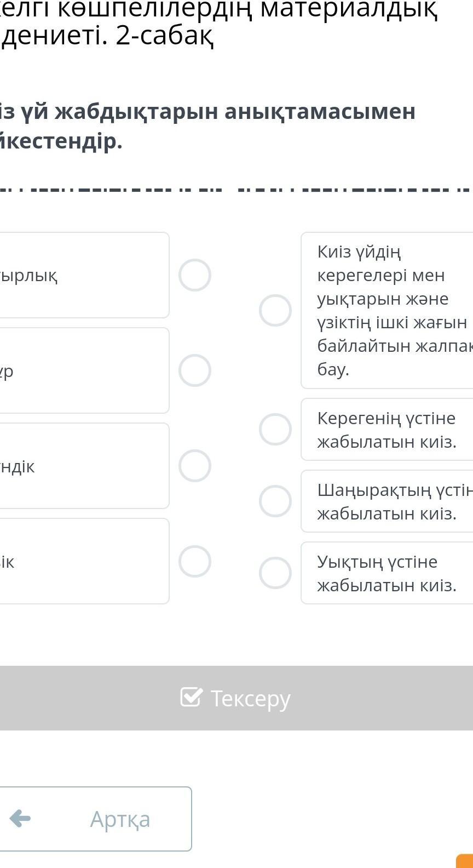The image size is (473, 868).
Task: Select radio for 'Киіз үйдің керегелері мен уықтарын' definition
Action: click(x=275, y=310)
